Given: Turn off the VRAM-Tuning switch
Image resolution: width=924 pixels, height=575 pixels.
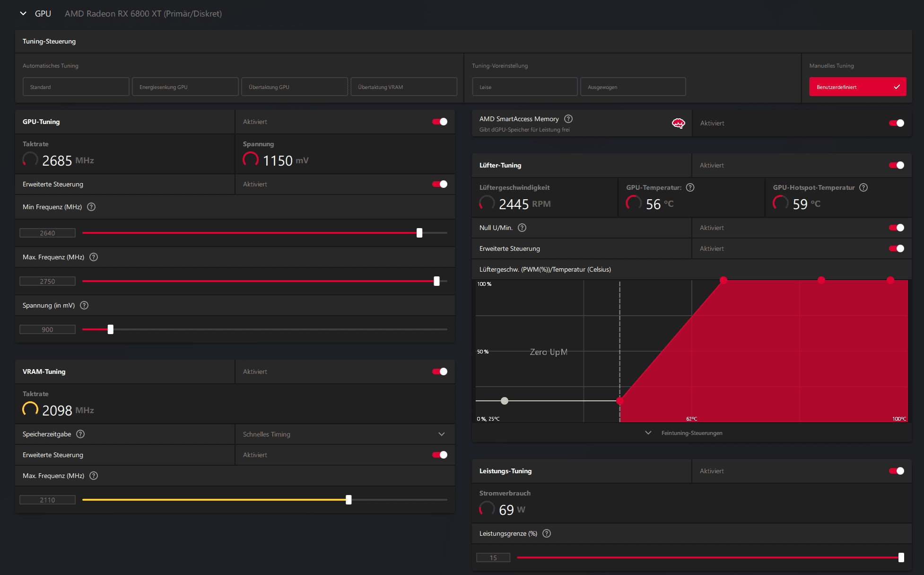Looking at the screenshot, I should [x=439, y=372].
